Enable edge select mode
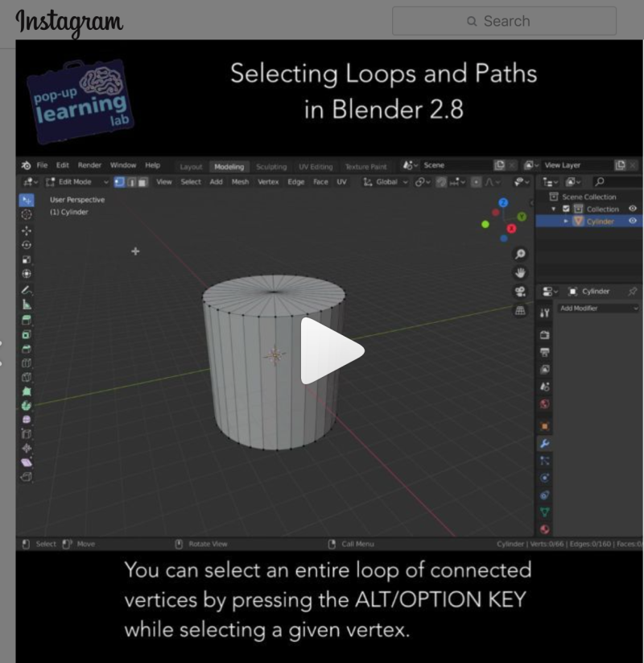Screen dimensions: 644x663 point(131,182)
